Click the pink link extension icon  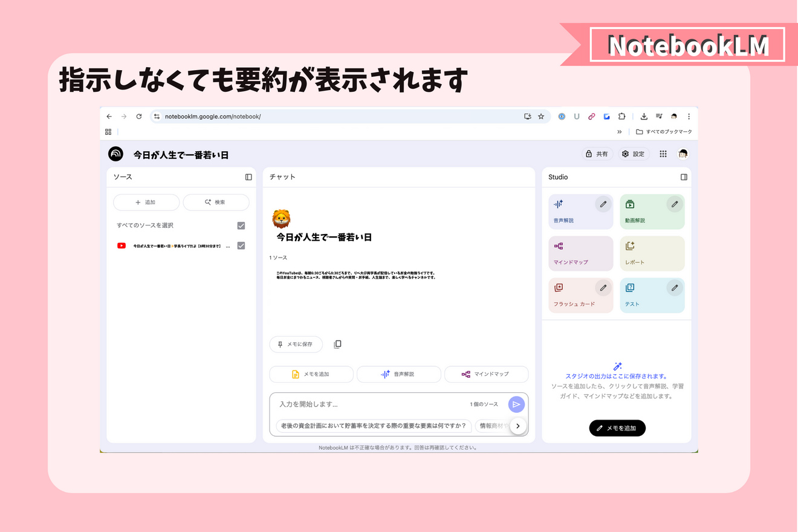592,117
